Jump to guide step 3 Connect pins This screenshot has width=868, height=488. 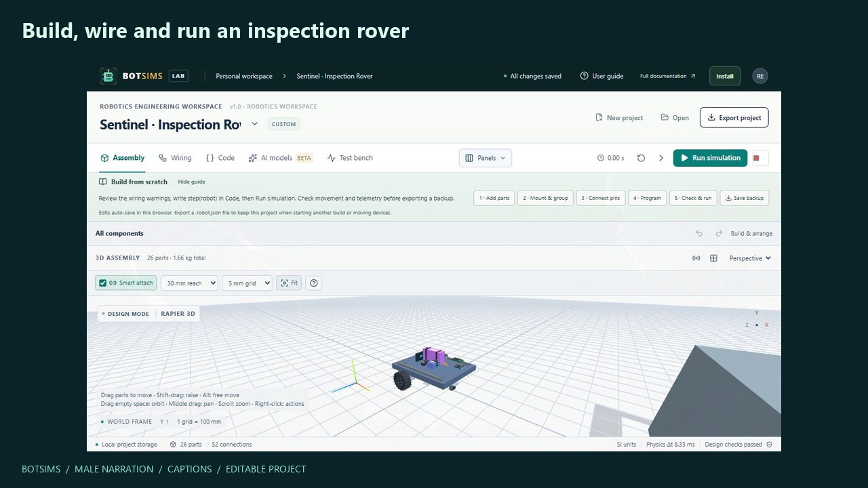(x=600, y=198)
